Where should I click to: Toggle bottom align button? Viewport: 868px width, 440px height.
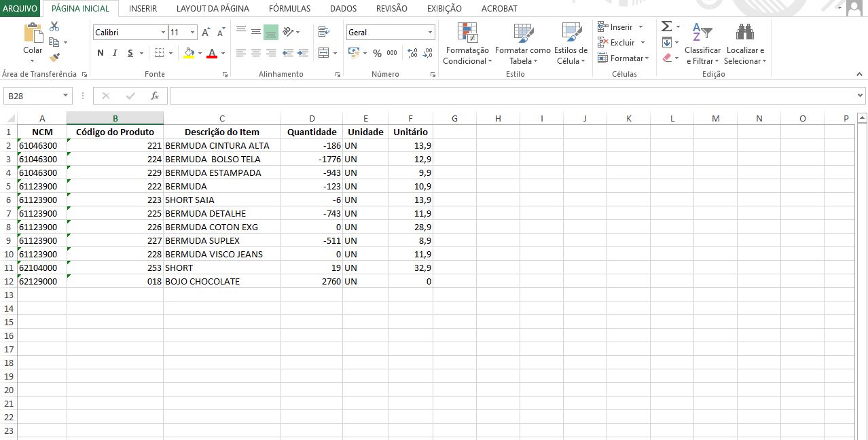tap(271, 32)
